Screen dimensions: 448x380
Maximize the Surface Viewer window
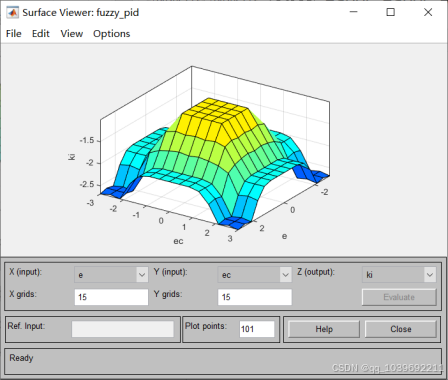point(391,12)
